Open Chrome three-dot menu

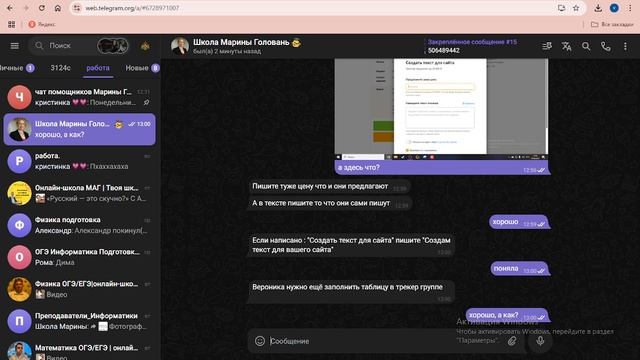click(630, 8)
